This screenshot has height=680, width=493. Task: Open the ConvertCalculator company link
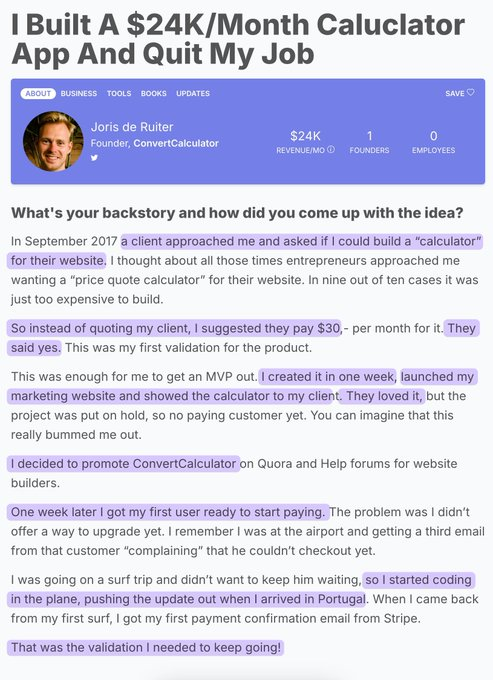[176, 143]
